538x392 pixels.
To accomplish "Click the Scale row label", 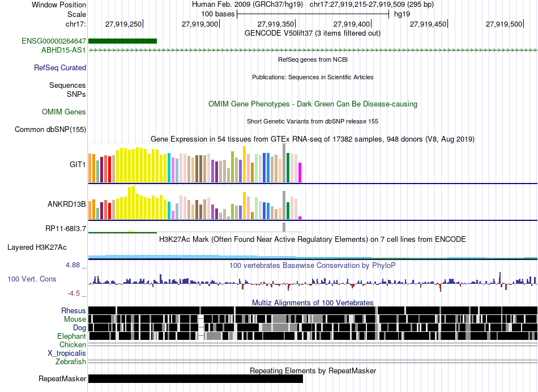I will pyautogui.click(x=76, y=14).
